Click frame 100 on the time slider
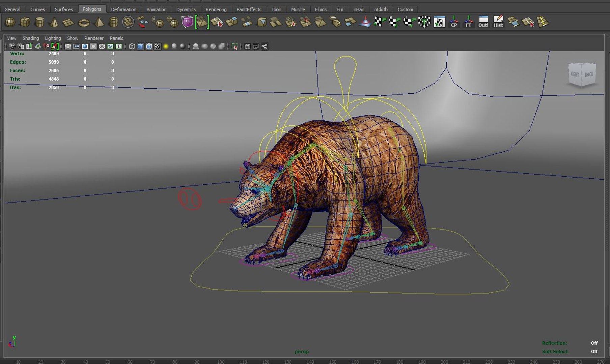 221,362
